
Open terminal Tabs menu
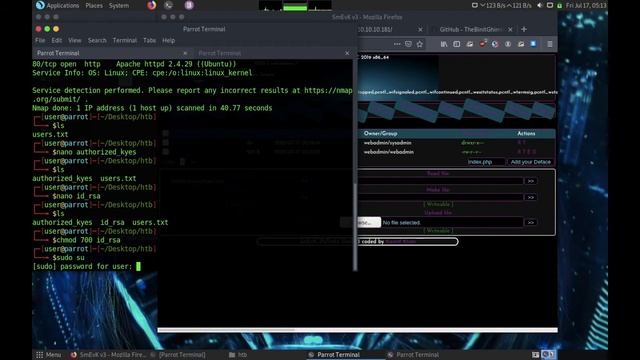coord(149,40)
